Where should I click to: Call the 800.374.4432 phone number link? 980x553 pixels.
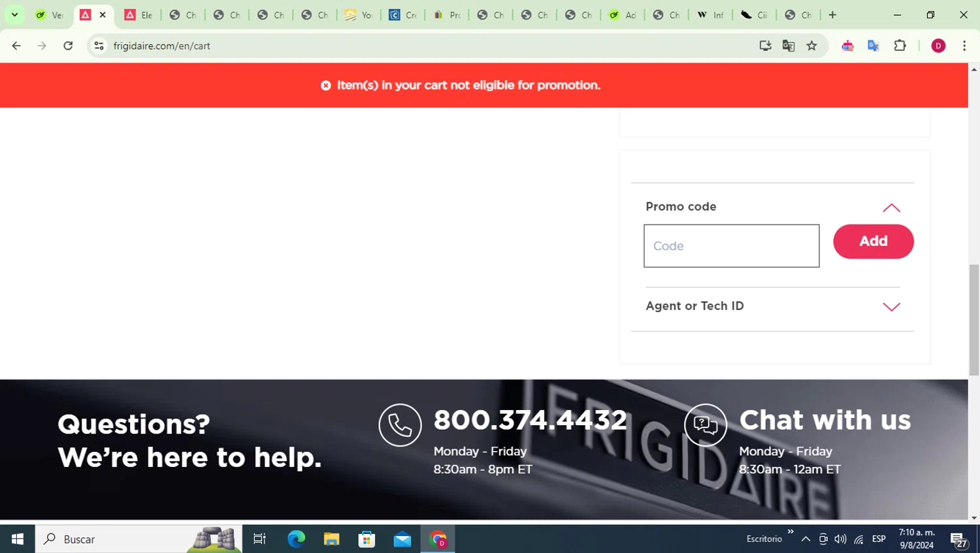pos(530,420)
